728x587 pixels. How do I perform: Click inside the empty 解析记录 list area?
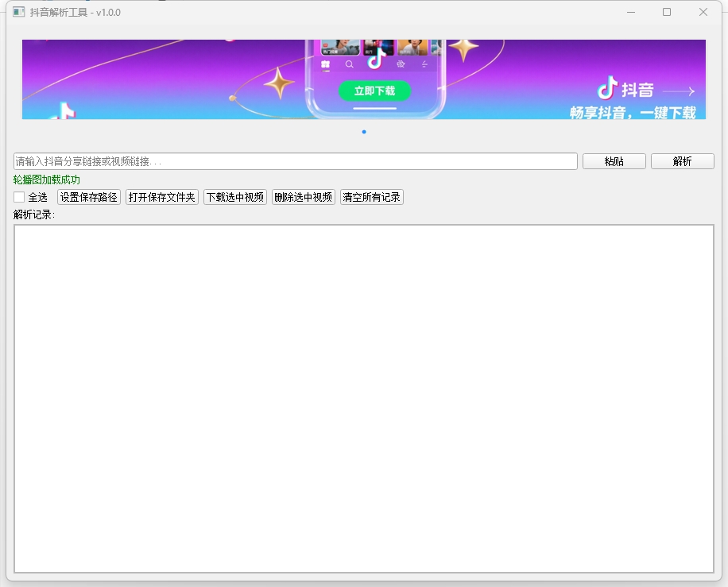363,397
